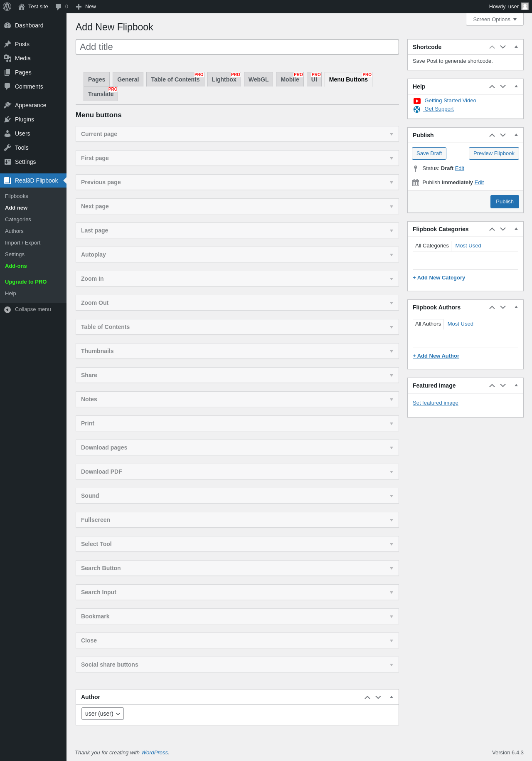Open the Most Used categories tab
Viewport: 532px width, 761px height.
tap(468, 246)
